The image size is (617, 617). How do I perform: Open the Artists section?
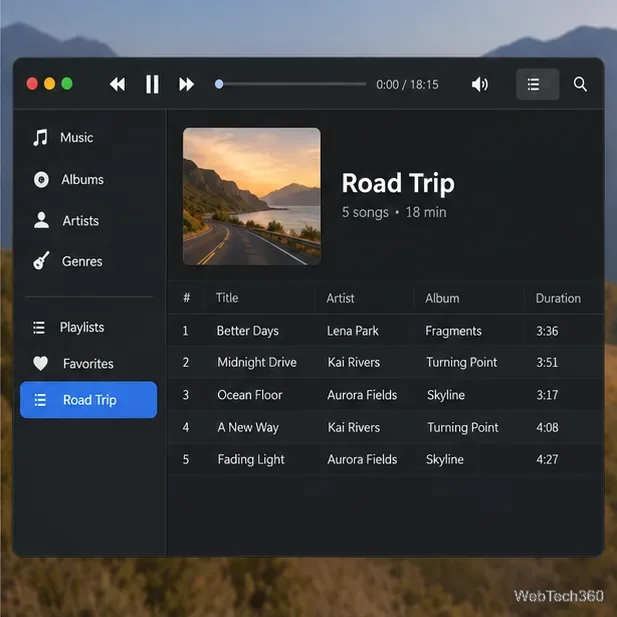[x=81, y=221]
